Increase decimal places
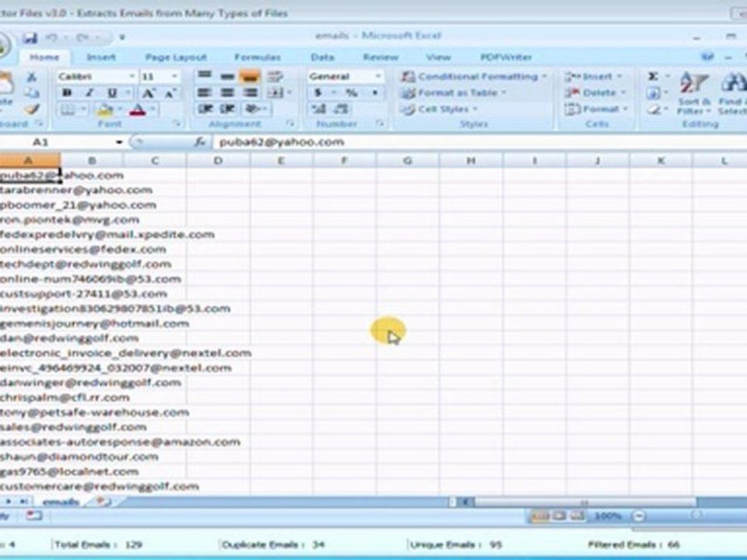The height and width of the screenshot is (560, 747). pos(318,109)
